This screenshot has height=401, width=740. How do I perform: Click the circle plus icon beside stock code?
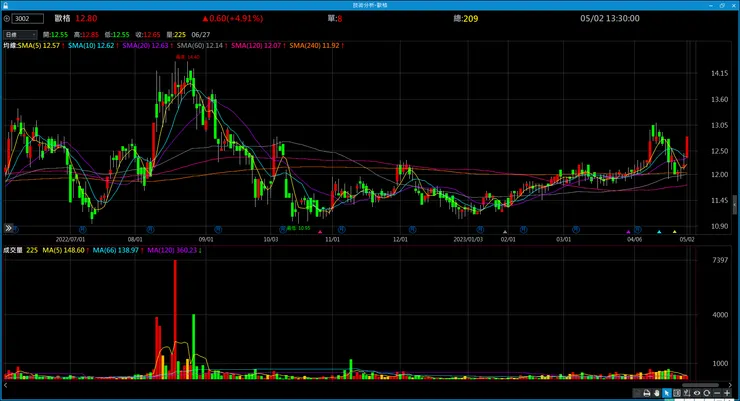[x=7, y=18]
